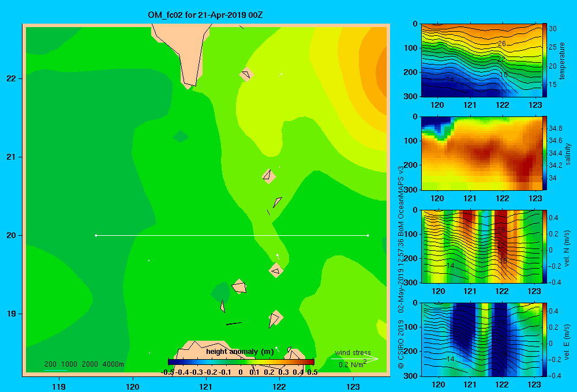Click the vel. E panel color bar

[x=544, y=340]
